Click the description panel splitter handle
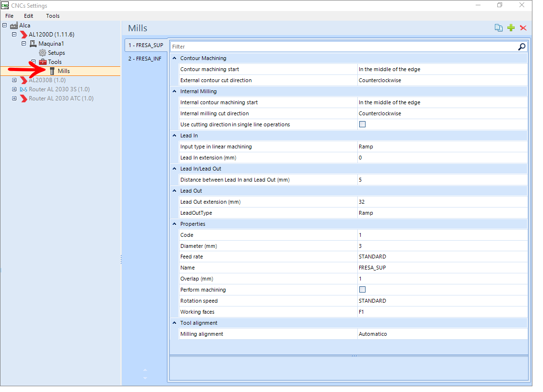The image size is (543, 392). (x=354, y=355)
